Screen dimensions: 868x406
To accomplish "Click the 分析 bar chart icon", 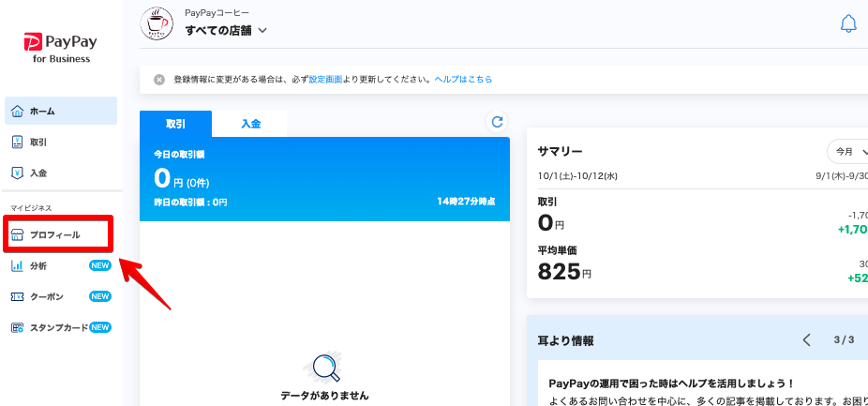I will tap(18, 266).
